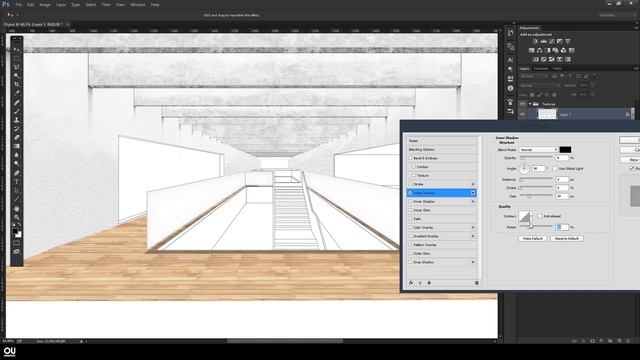This screenshot has width=640, height=360.
Task: Add a Curves adjustment
Action: click(552, 41)
